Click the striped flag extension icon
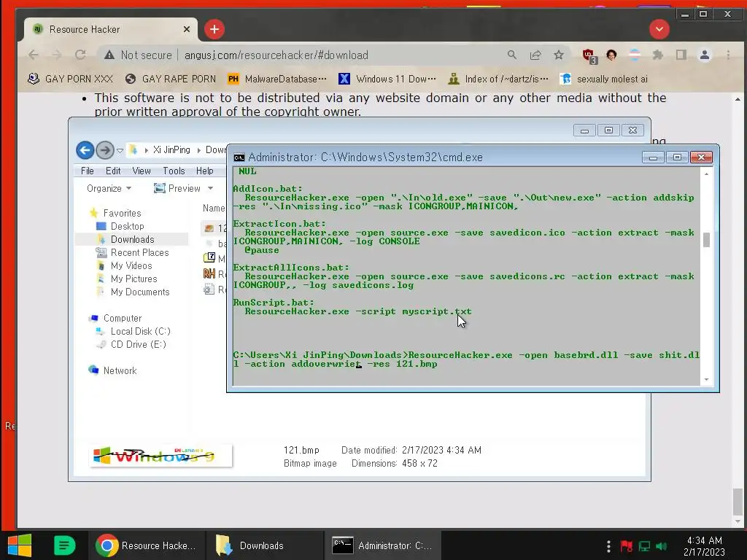 point(635,55)
